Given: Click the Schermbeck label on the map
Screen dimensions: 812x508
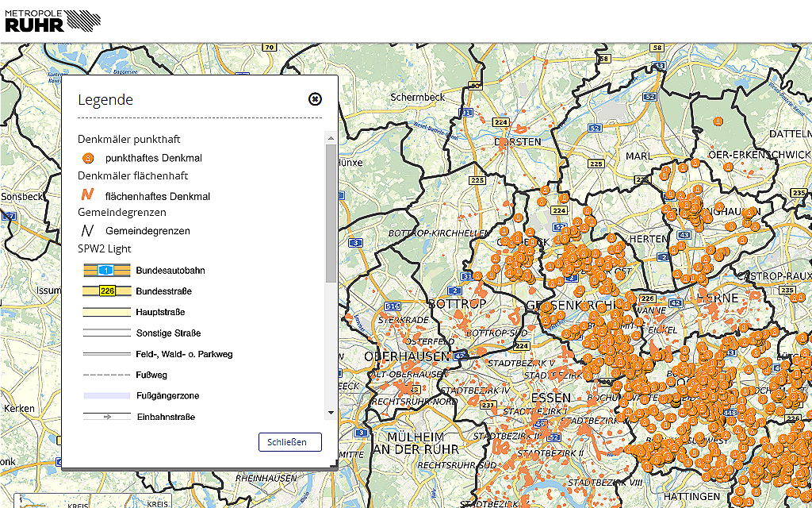Looking at the screenshot, I should [418, 97].
